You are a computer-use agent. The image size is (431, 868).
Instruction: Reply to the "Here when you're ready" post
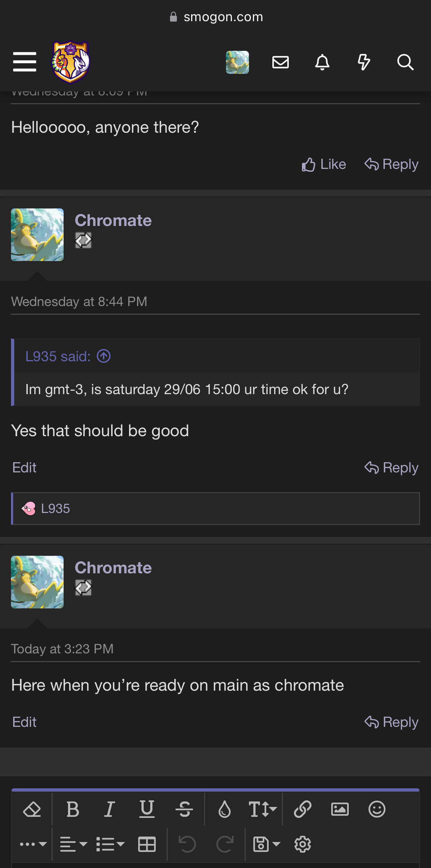pyautogui.click(x=392, y=722)
